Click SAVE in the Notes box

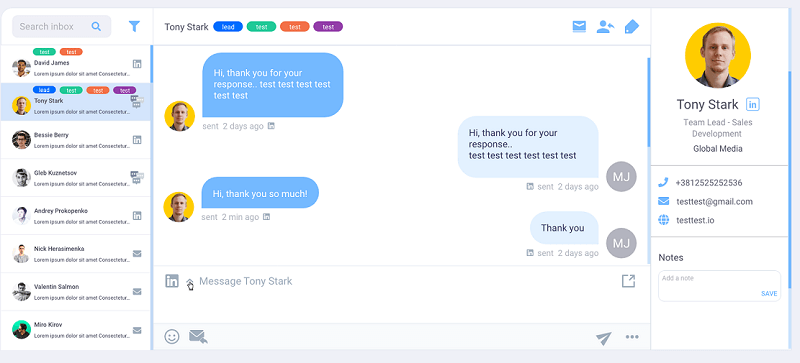click(769, 294)
